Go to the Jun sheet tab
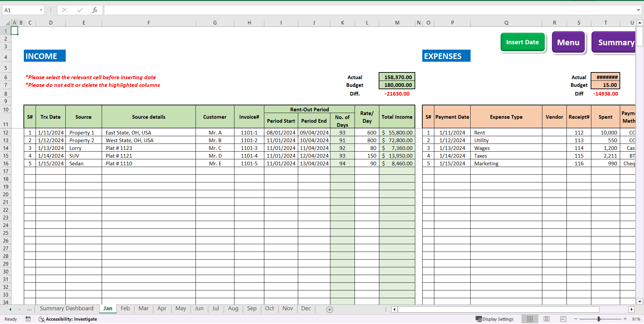This screenshot has width=644, height=324. point(199,309)
